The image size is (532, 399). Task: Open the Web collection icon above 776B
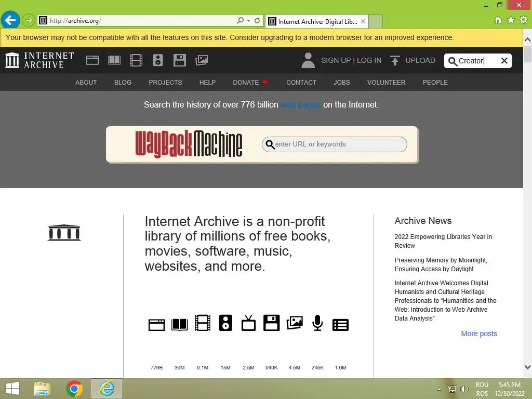[156, 325]
